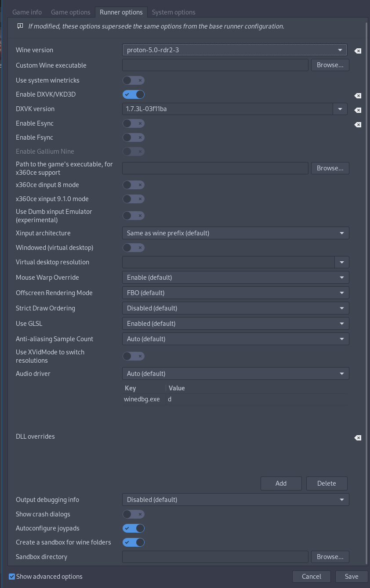370x588 pixels.
Task: Open Output debugging info dropdown
Action: point(236,500)
